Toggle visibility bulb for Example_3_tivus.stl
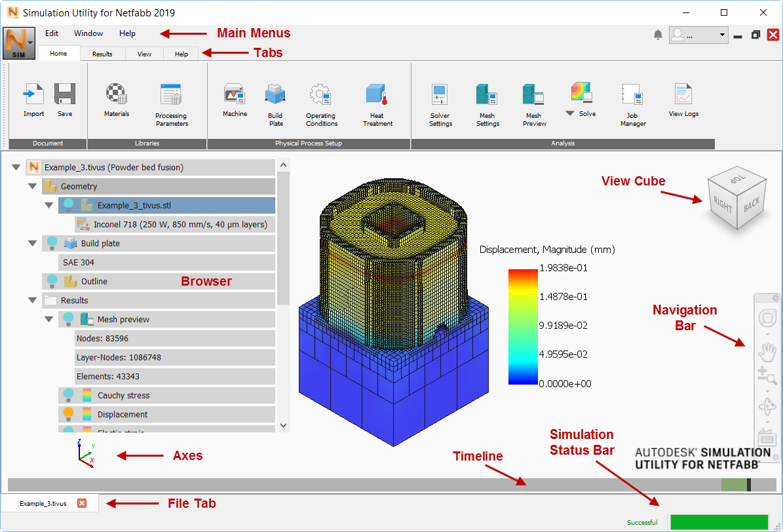This screenshot has height=532, width=783. pos(69,205)
